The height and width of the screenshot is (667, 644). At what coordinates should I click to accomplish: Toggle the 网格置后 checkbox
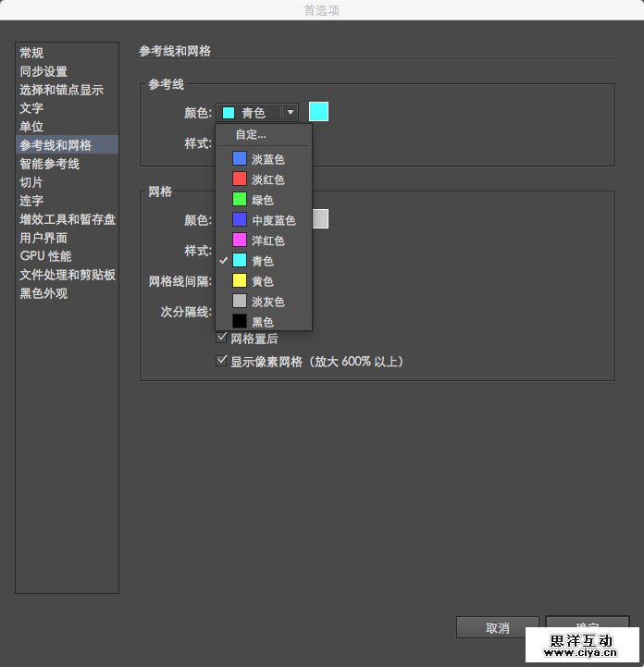[x=221, y=339]
